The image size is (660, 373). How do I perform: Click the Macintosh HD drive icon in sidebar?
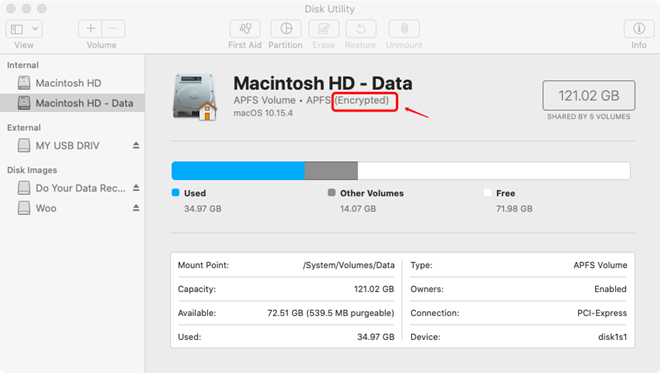coord(24,83)
